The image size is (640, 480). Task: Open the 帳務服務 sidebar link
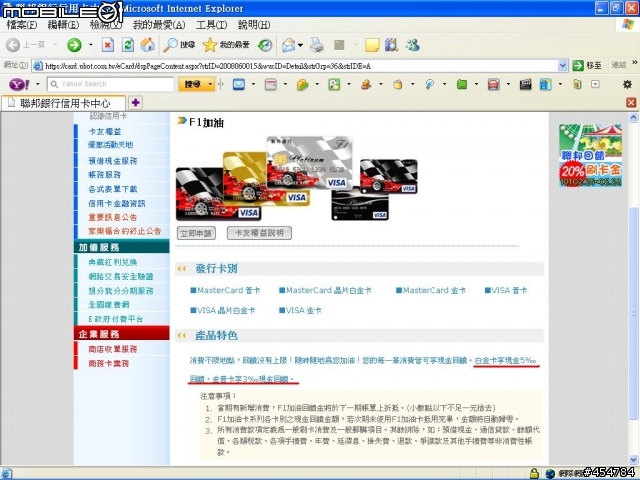coord(104,175)
